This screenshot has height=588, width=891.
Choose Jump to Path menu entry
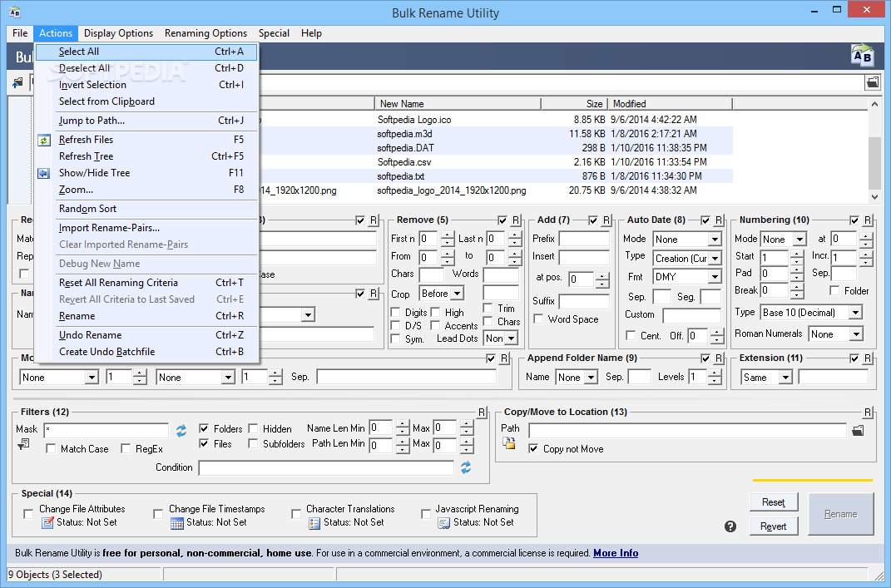coord(146,121)
